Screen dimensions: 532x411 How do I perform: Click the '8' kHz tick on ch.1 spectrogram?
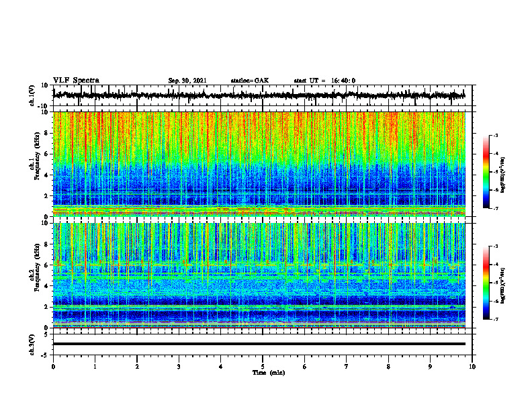coord(46,133)
